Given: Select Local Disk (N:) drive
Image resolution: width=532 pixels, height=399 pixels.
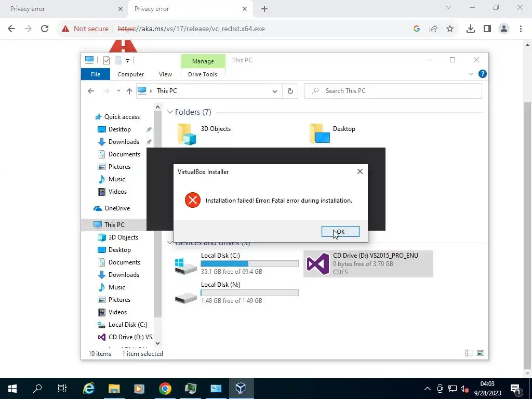Looking at the screenshot, I should click(236, 292).
